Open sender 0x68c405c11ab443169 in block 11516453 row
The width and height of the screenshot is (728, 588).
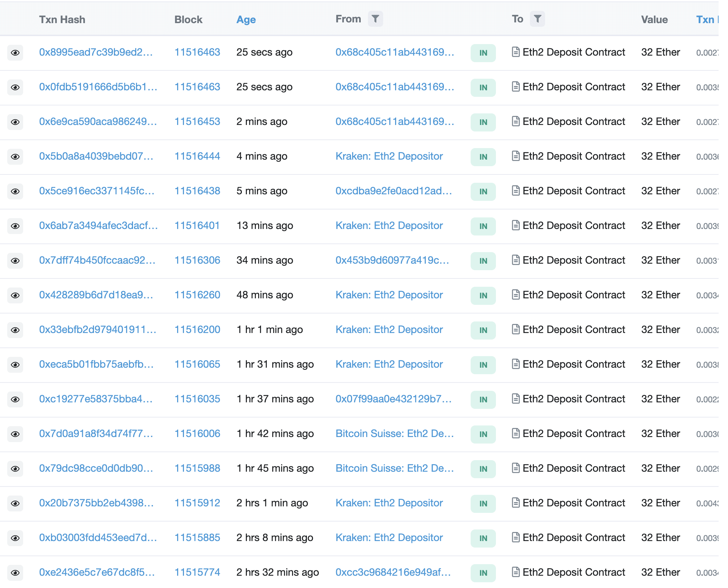pos(395,122)
